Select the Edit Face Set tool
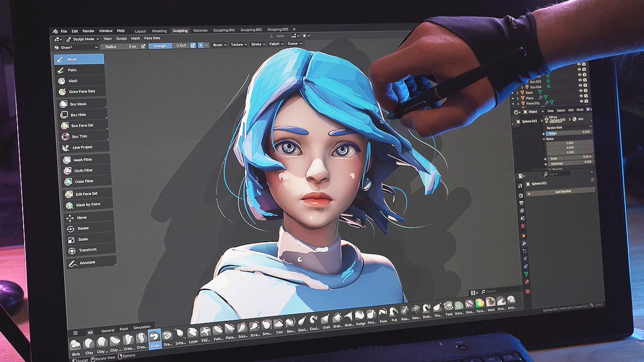Viewport: 644px width, 362px height. [x=87, y=194]
